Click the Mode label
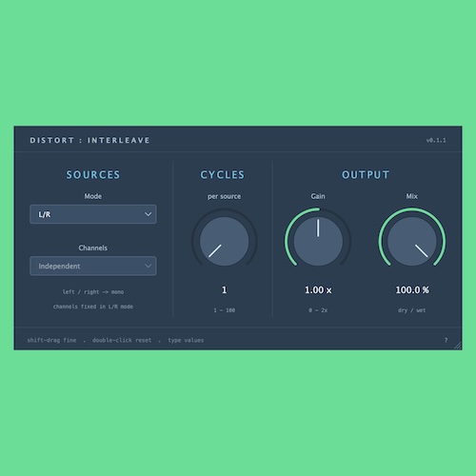Viewport: 476px width, 476px height. pyautogui.click(x=93, y=196)
